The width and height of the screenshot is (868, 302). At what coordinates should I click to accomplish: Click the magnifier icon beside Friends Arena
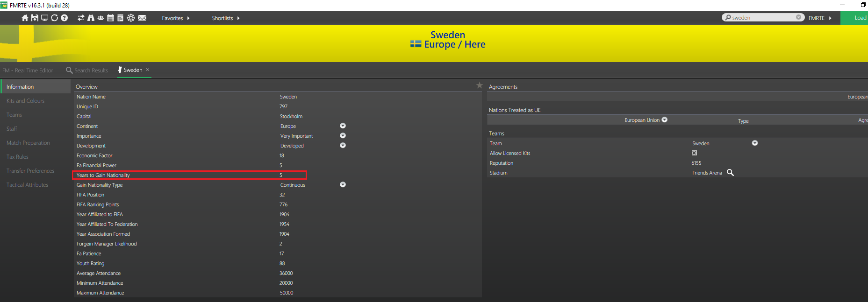pos(730,173)
